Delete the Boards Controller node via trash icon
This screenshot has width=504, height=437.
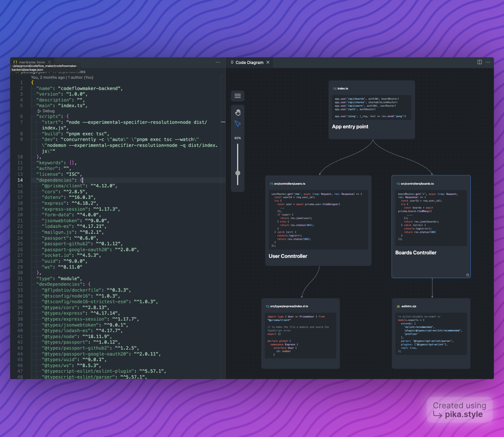click(x=467, y=275)
